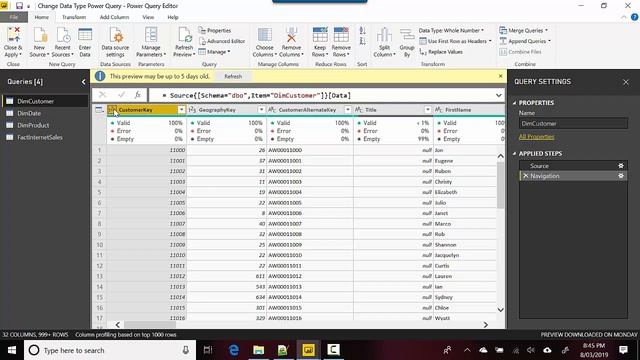
Task: Collapse the Properties section
Action: coord(514,103)
